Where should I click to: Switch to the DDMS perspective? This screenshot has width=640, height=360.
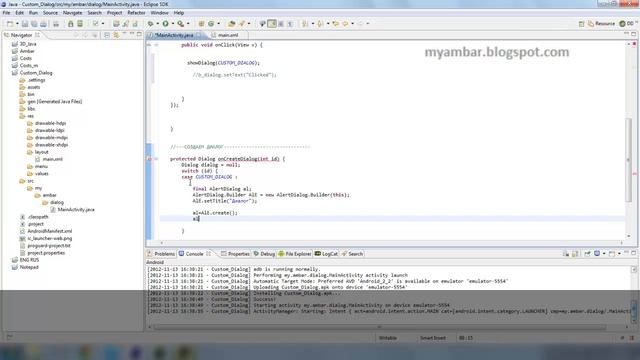[x=628, y=24]
